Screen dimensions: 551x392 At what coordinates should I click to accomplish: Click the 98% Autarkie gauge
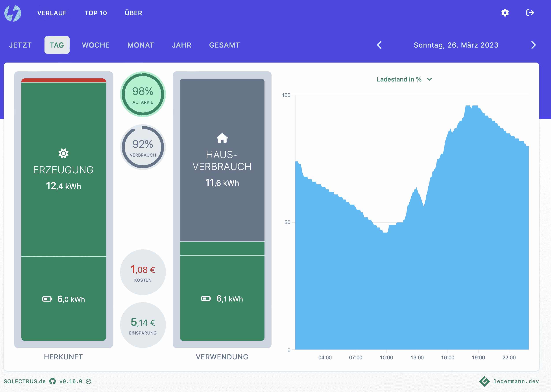coord(143,94)
